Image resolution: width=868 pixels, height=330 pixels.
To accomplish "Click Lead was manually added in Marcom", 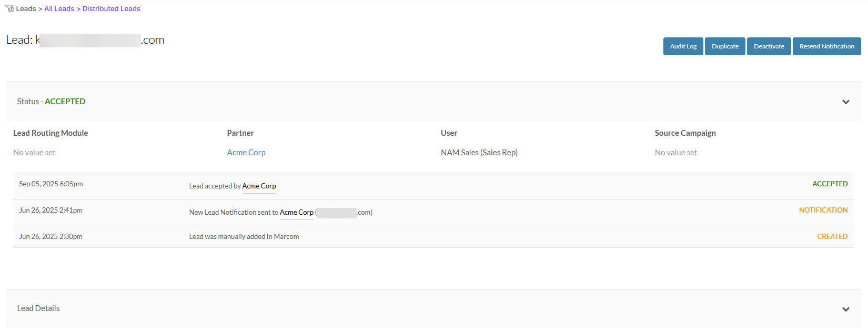I will click(x=244, y=237).
